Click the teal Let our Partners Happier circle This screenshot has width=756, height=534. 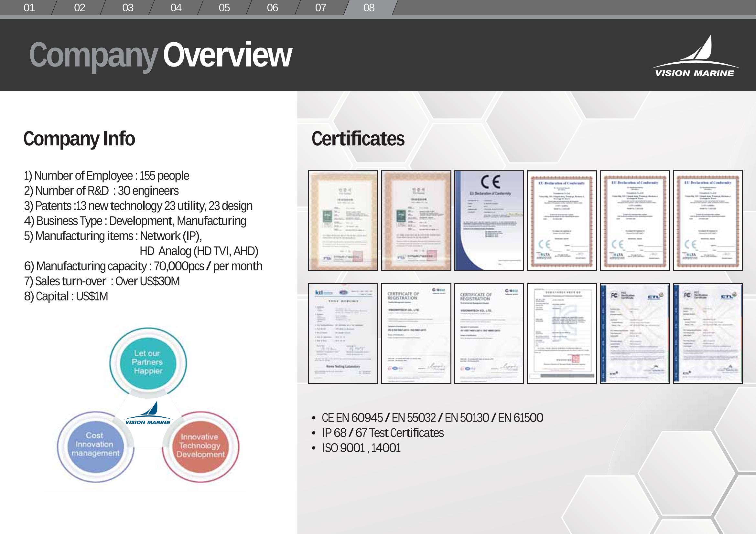(148, 362)
